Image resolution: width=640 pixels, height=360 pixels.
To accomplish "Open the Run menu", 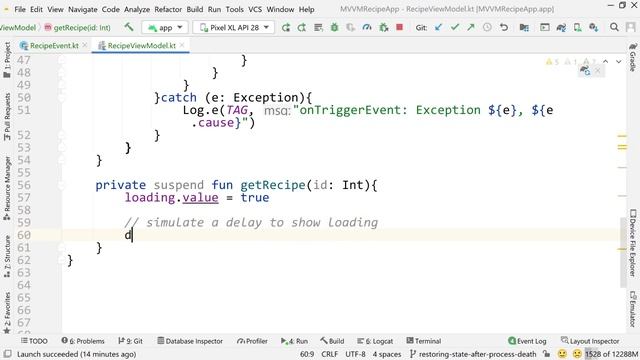I will tap(214, 9).
